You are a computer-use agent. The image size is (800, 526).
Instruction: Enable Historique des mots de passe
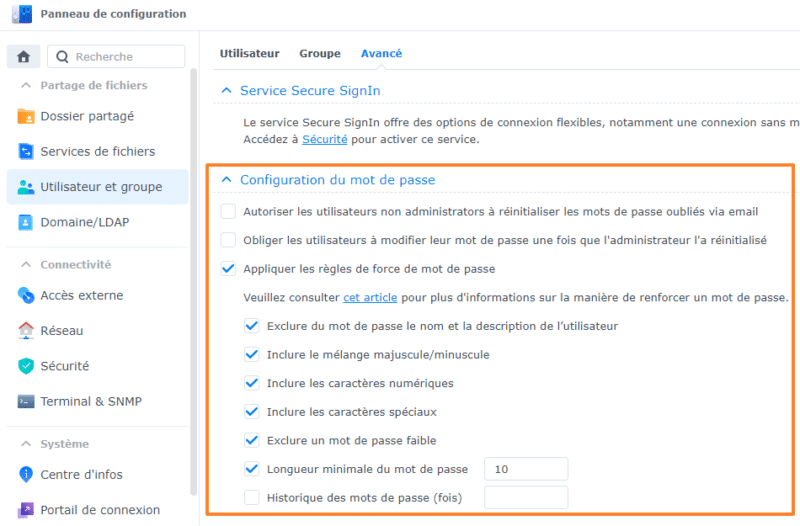(252, 497)
